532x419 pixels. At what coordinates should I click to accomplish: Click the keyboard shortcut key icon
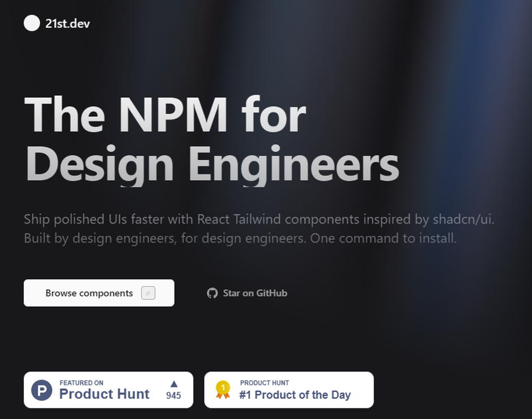click(148, 293)
